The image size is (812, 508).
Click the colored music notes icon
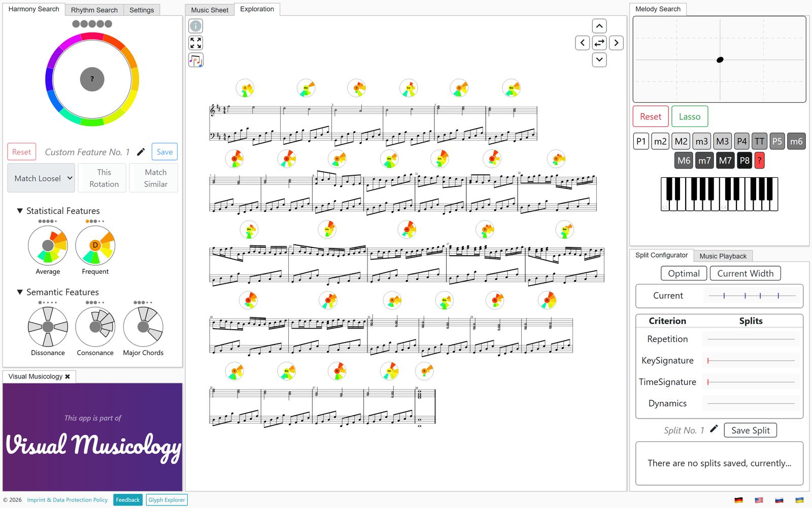[195, 60]
